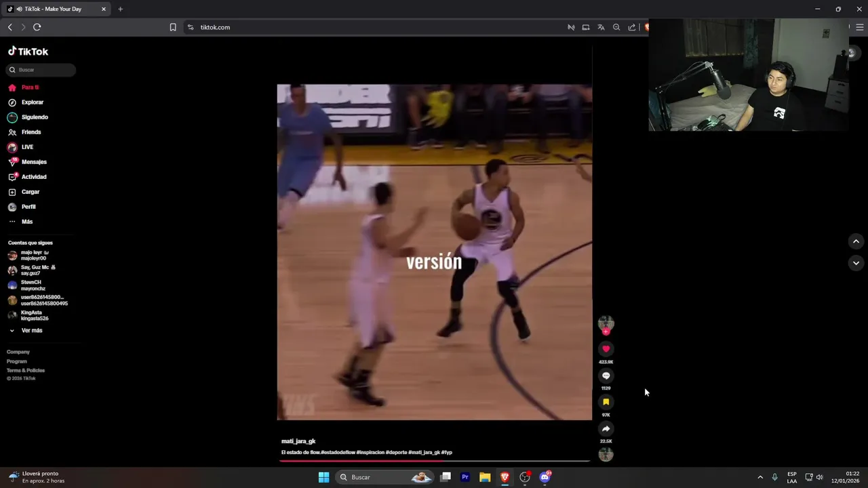Close the TikTok - Make Your Day tab
The height and width of the screenshot is (488, 868).
(104, 9)
